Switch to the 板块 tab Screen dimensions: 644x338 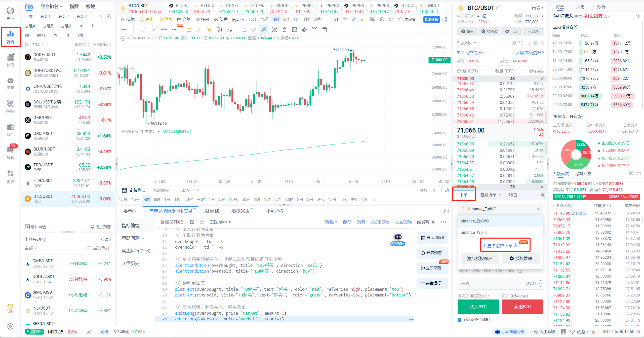tap(91, 7)
